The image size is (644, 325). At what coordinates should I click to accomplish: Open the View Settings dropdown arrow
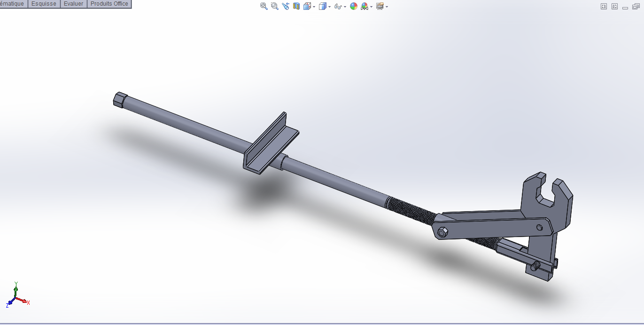pyautogui.click(x=387, y=7)
